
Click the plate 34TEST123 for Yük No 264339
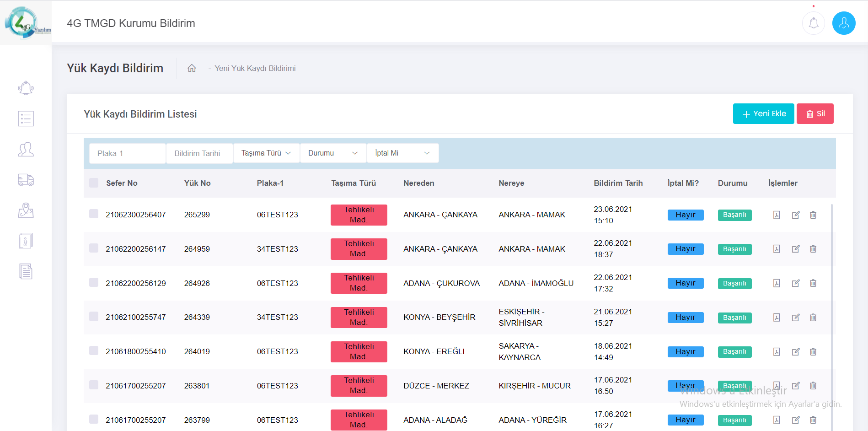[278, 317]
